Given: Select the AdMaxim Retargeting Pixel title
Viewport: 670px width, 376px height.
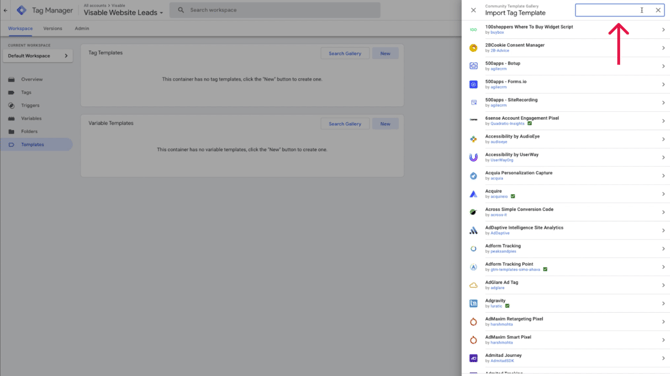Looking at the screenshot, I should [514, 319].
